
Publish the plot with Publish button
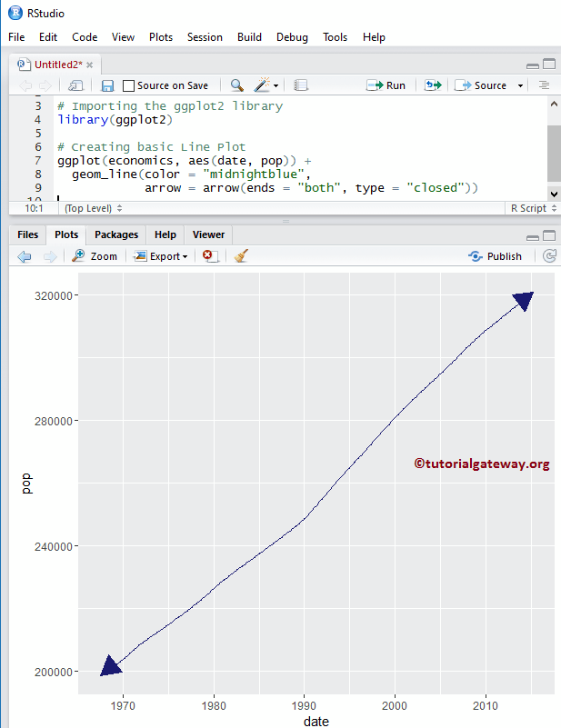[495, 256]
